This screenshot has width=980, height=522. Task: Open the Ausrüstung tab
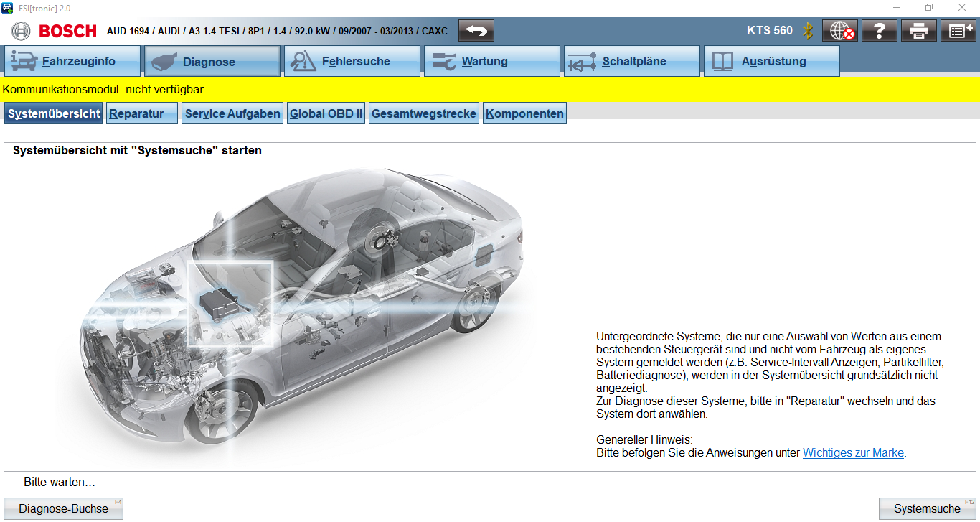(772, 62)
